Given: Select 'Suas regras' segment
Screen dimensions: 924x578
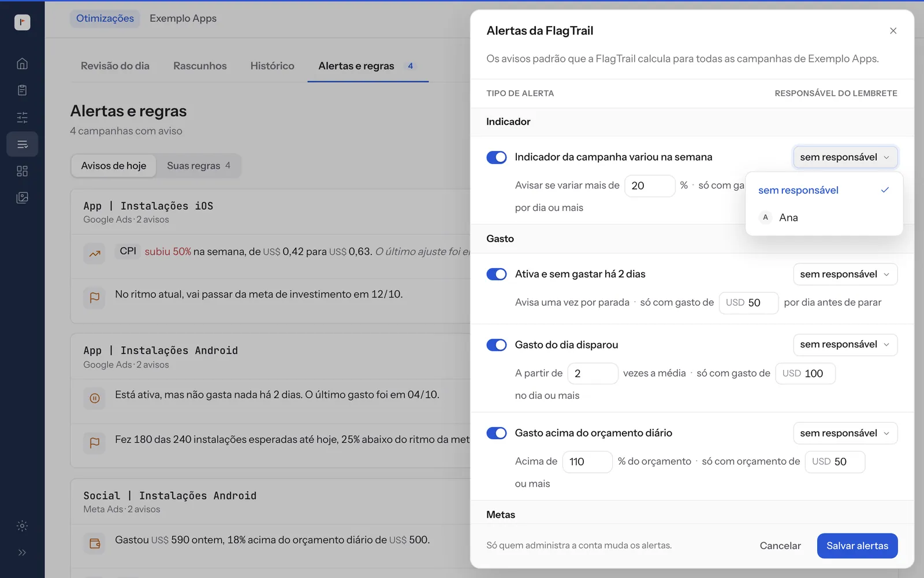Looking at the screenshot, I should pyautogui.click(x=199, y=166).
